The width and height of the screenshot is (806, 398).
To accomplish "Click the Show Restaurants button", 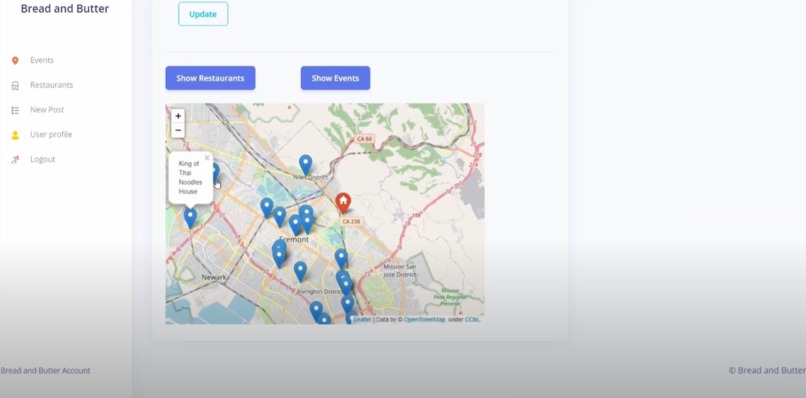I will [x=210, y=78].
